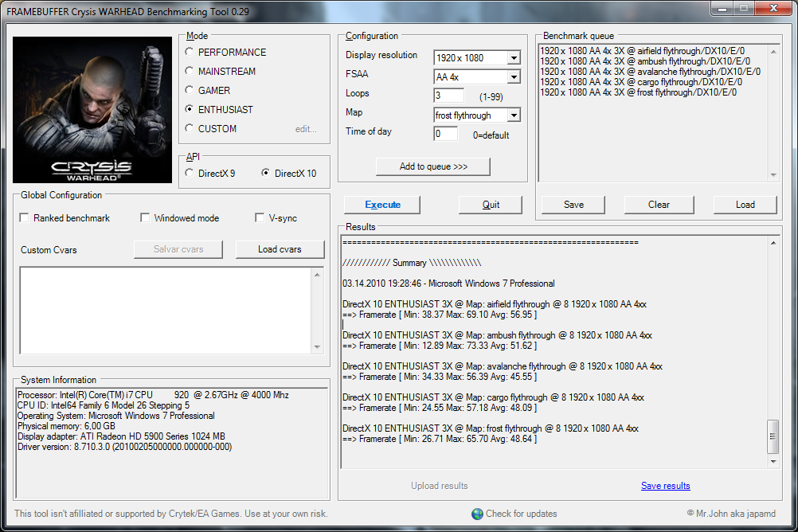798x532 pixels.
Task: Click the Results scroll down arrow
Action: 773,462
